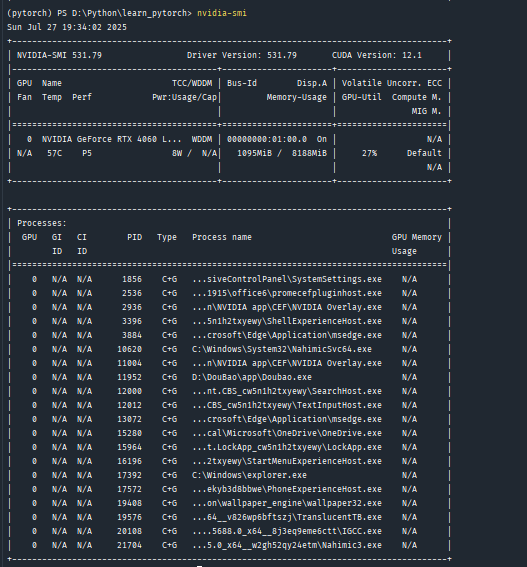Click the GPU utilization 27%

pyautogui.click(x=369, y=153)
